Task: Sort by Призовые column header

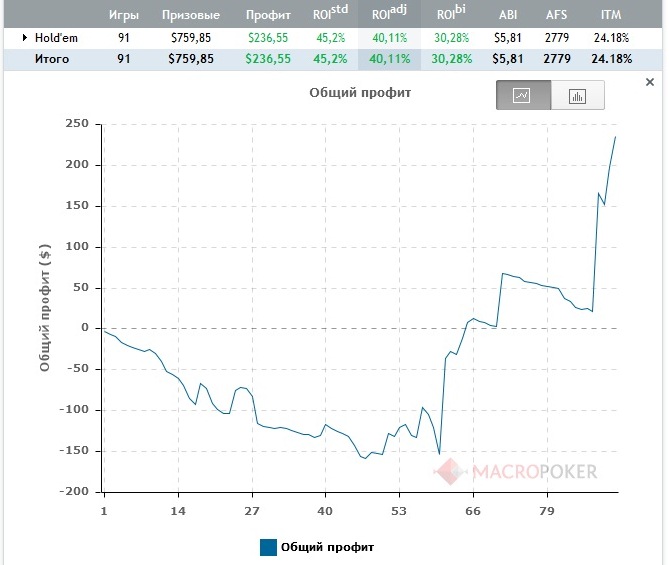Action: [x=191, y=15]
